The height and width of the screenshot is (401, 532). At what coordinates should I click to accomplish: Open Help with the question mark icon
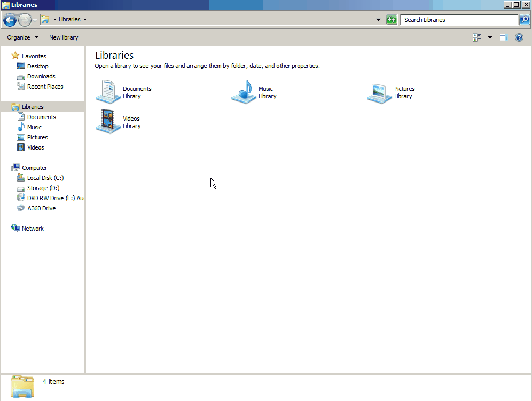[519, 37]
